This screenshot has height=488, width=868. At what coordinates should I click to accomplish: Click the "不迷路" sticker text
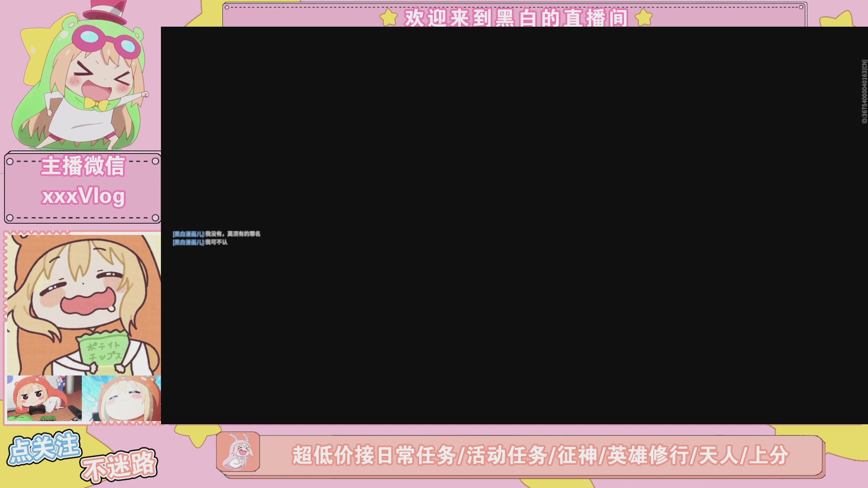119,465
